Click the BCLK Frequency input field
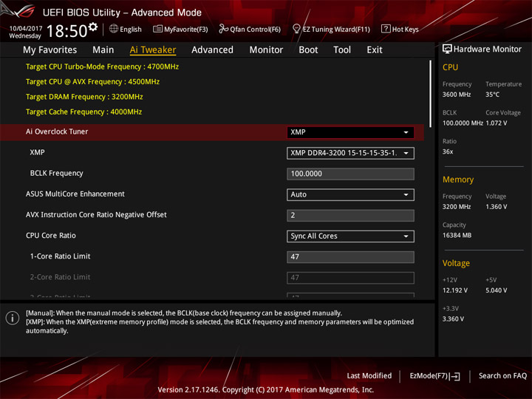The width and height of the screenshot is (532, 399). (x=350, y=174)
